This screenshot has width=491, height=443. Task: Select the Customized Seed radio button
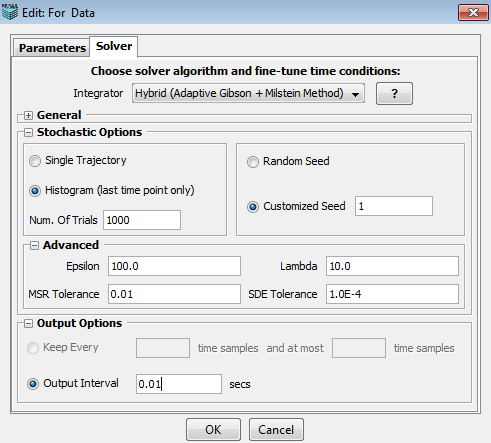(x=253, y=207)
